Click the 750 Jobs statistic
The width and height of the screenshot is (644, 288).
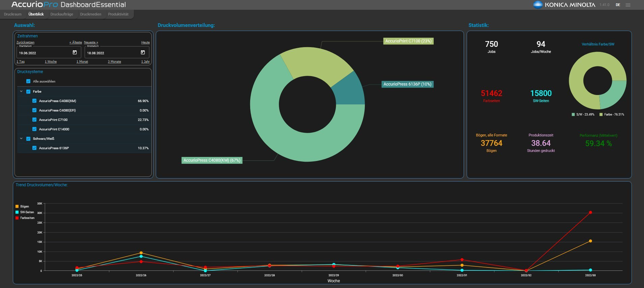[492, 44]
